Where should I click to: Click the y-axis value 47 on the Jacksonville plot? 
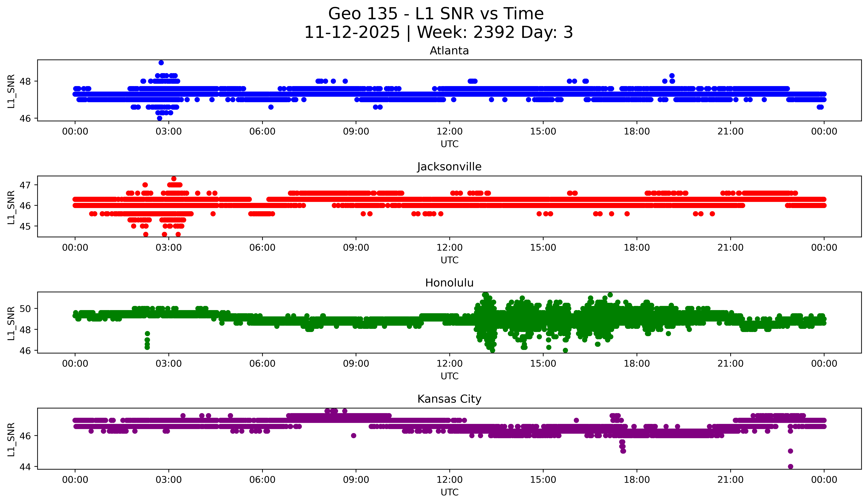click(x=25, y=185)
